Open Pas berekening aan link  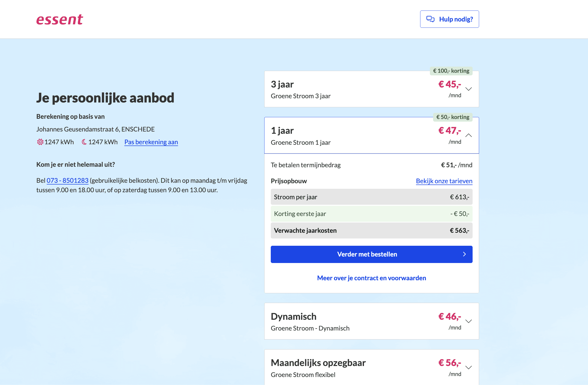pos(151,142)
